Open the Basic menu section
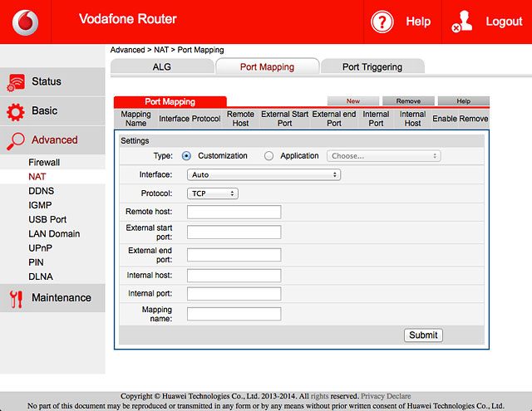Screen dimensions: 532x411 [52, 111]
